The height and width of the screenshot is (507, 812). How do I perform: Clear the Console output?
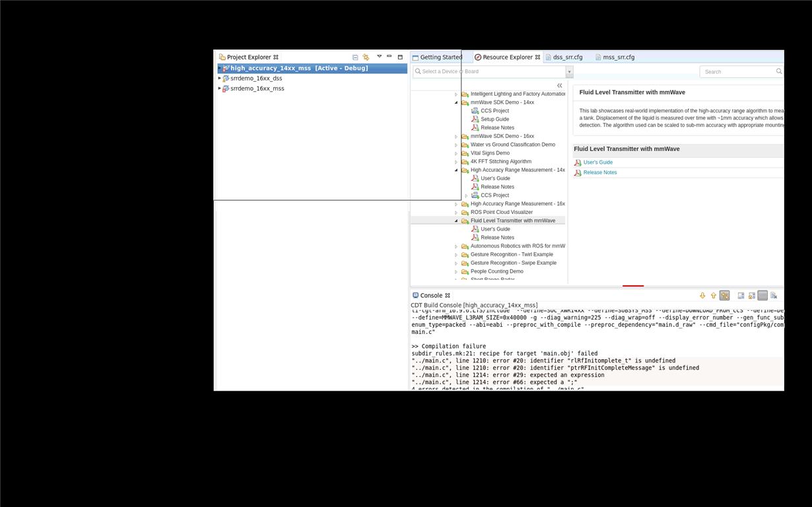774,295
